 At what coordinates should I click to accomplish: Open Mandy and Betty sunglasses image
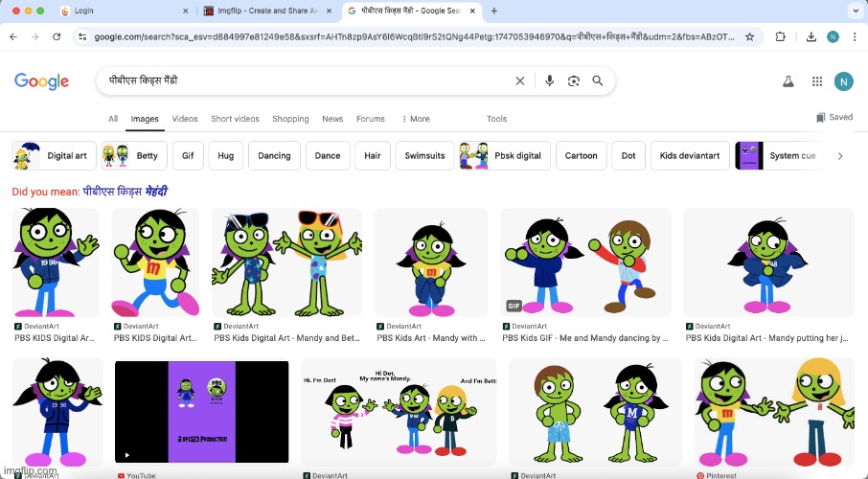click(286, 262)
